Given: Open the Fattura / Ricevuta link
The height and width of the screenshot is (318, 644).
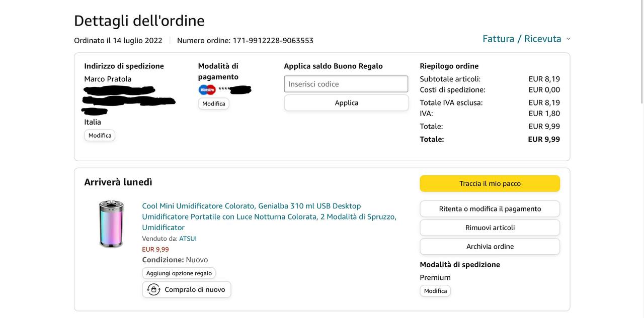Looking at the screenshot, I should (522, 39).
